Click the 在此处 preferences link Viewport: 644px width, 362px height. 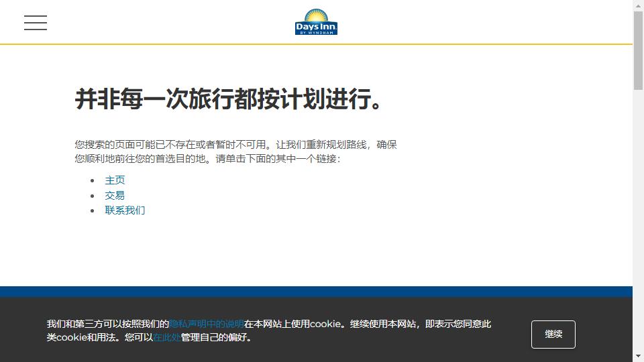click(166, 337)
